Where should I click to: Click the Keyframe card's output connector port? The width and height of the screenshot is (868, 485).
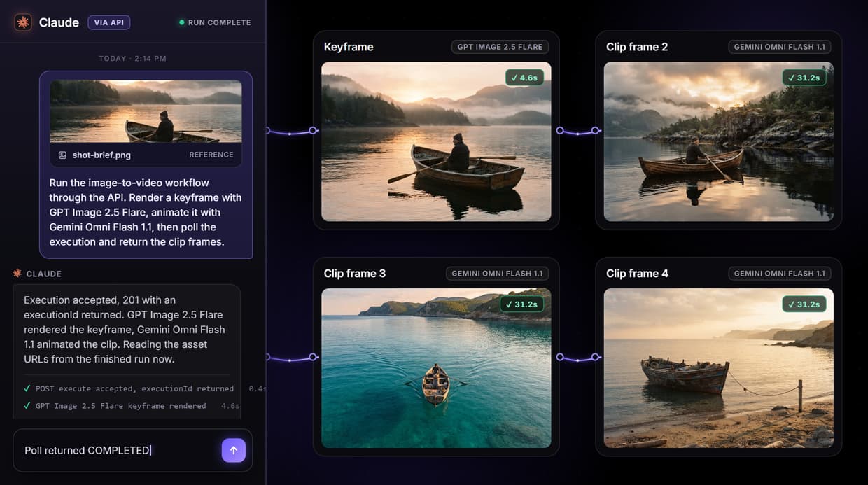click(x=560, y=130)
